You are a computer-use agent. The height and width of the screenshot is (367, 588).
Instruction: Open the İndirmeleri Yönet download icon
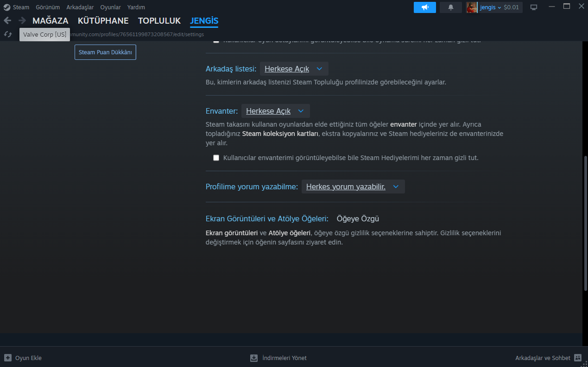click(x=254, y=358)
